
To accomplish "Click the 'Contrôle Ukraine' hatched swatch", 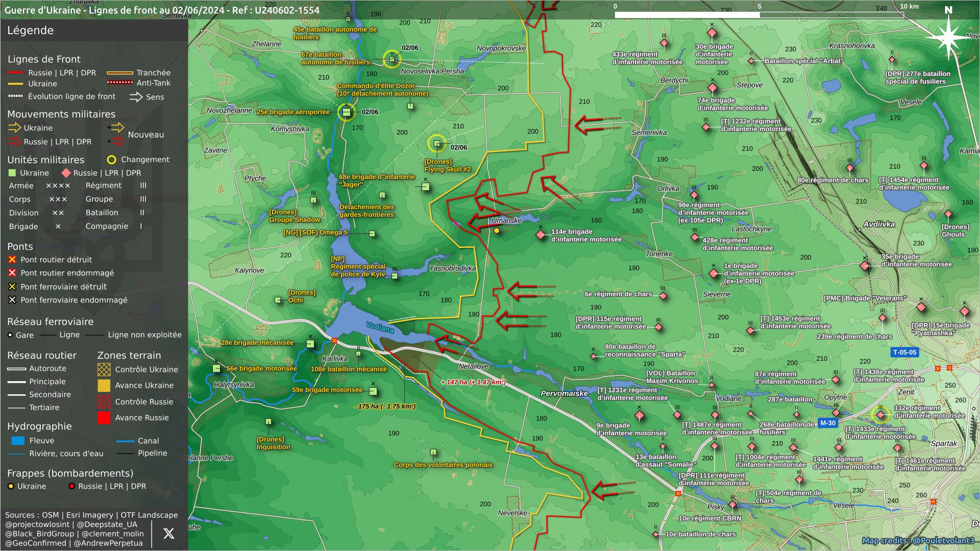I will click(104, 369).
